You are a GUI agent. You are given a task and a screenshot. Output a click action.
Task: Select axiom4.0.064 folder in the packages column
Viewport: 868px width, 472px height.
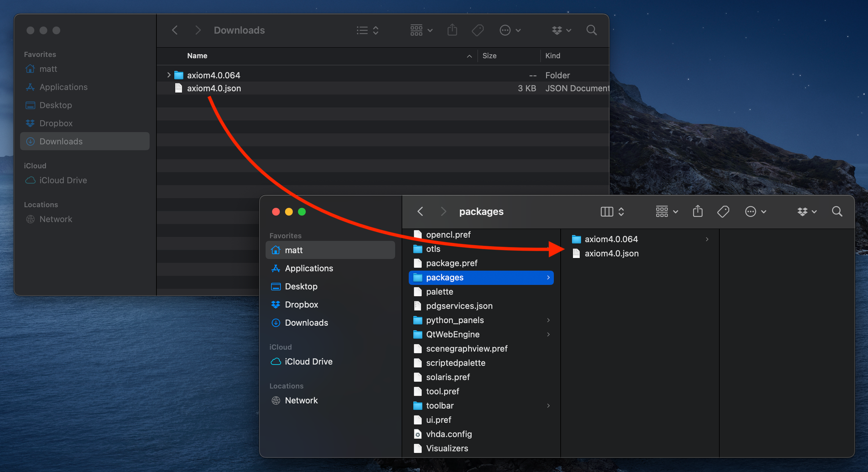640,239
